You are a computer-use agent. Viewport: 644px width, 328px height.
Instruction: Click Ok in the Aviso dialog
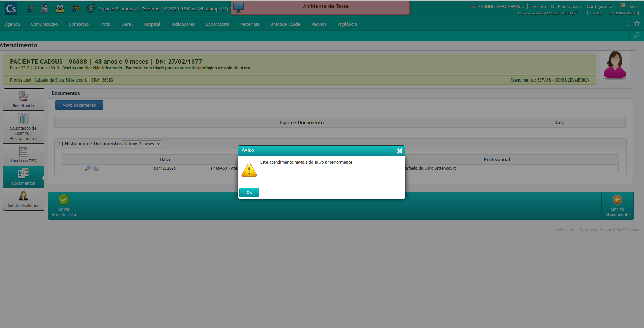point(249,192)
